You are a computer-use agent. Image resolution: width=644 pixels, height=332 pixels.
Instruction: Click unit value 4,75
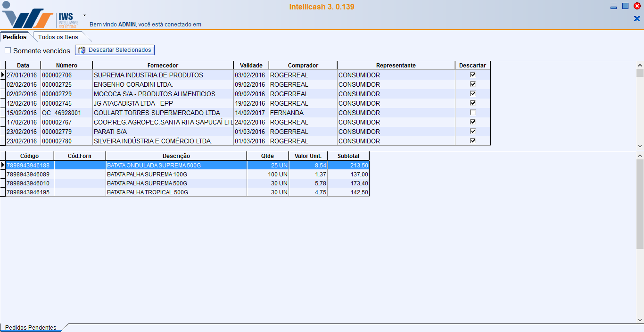308,192
